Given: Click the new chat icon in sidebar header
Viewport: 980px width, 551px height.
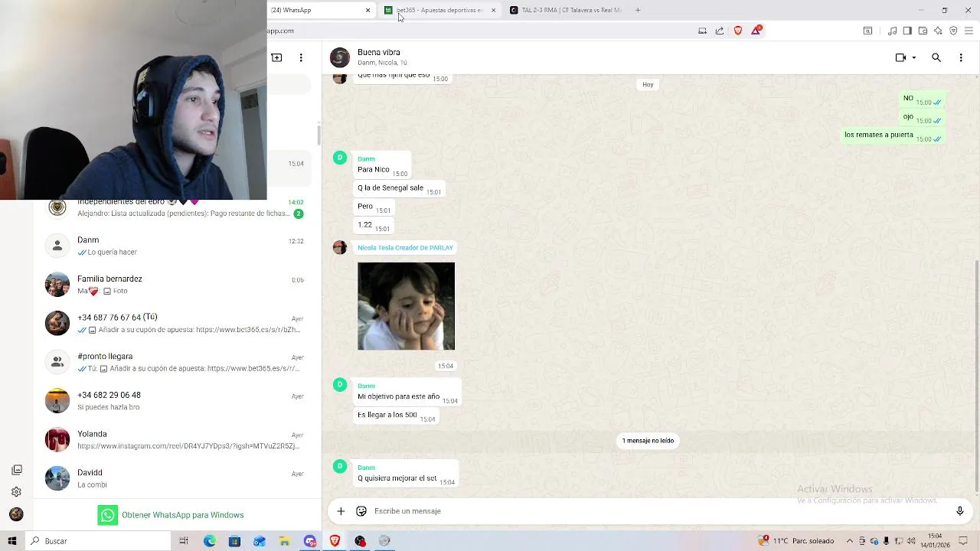Looking at the screenshot, I should click(276, 57).
